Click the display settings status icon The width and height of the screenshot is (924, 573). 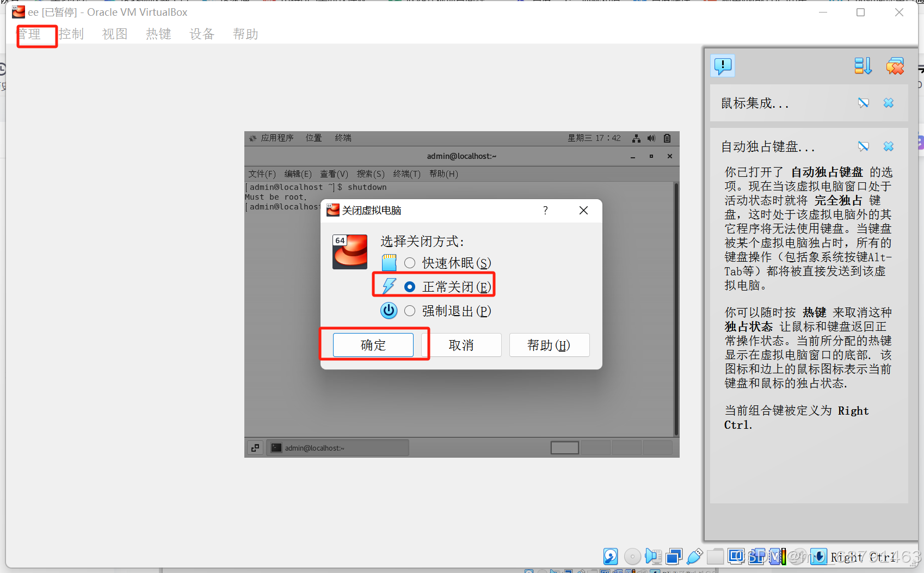coord(736,556)
